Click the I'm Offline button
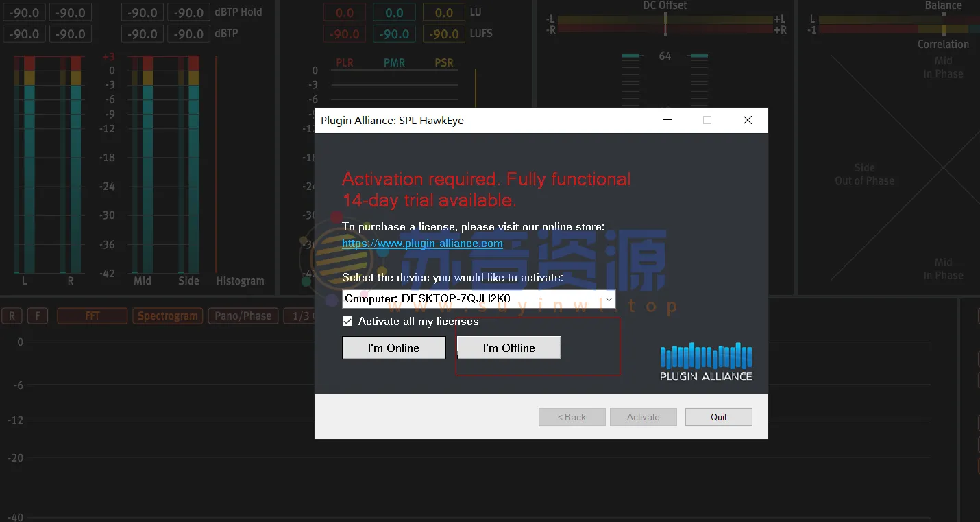Viewport: 980px width, 522px height. click(x=509, y=348)
